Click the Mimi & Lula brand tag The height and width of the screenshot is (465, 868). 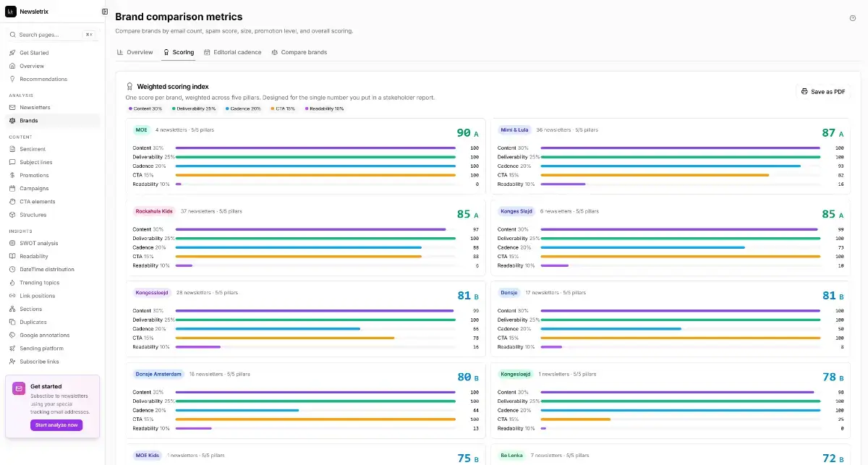[x=514, y=130]
